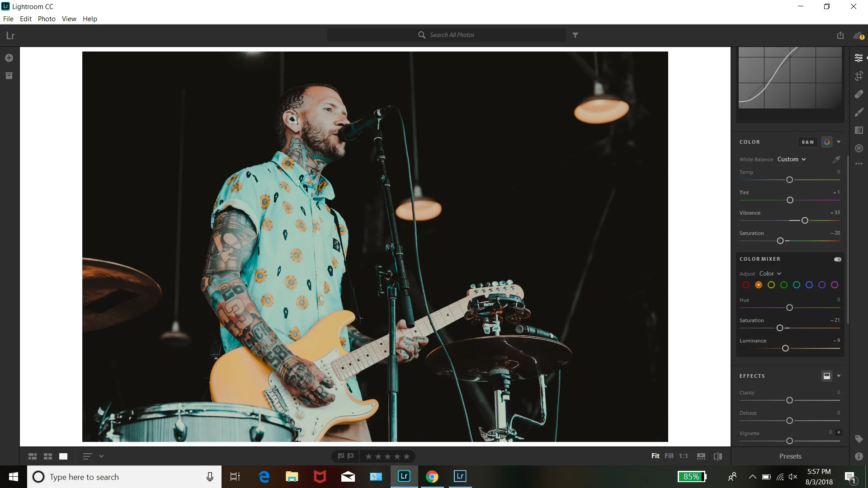This screenshot has height=488, width=868.
Task: Click the Presets button
Action: click(790, 456)
